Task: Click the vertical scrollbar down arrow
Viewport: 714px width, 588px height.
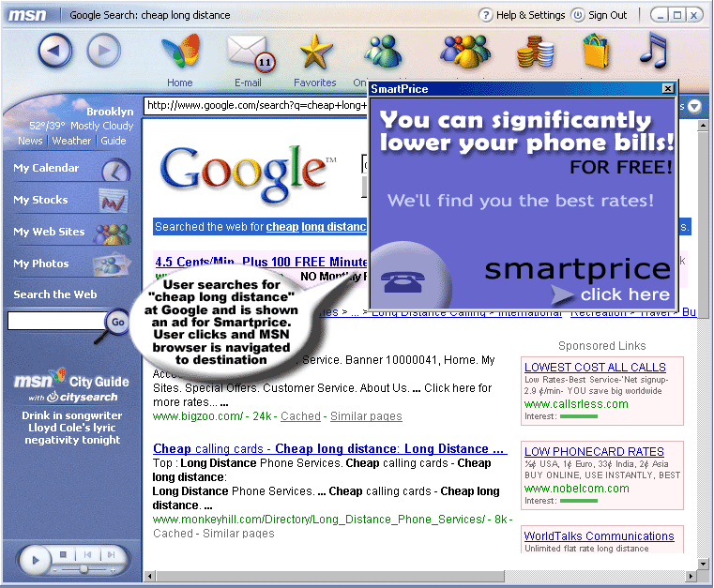Action: pos(703,564)
